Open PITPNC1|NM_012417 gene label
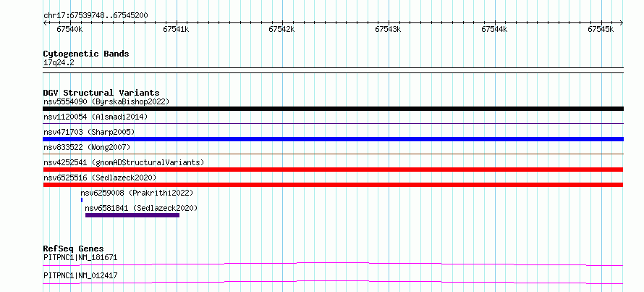Viewport: 644px width, 292px height. click(x=80, y=275)
